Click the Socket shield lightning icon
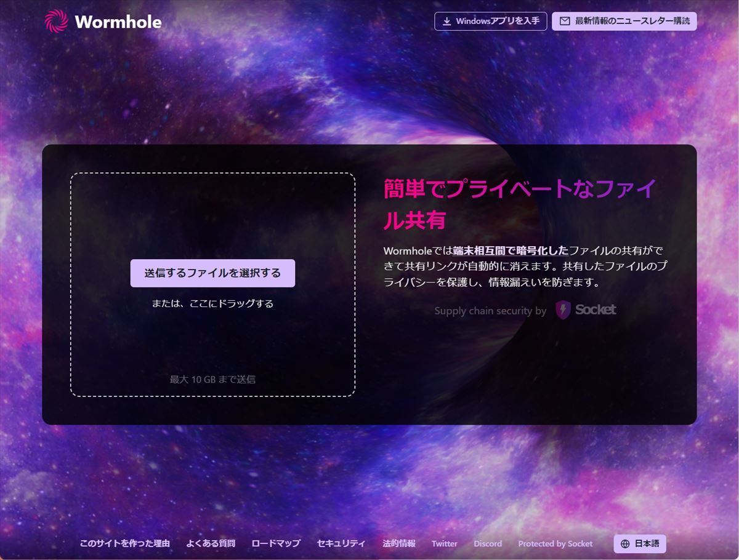739x560 pixels. click(563, 310)
